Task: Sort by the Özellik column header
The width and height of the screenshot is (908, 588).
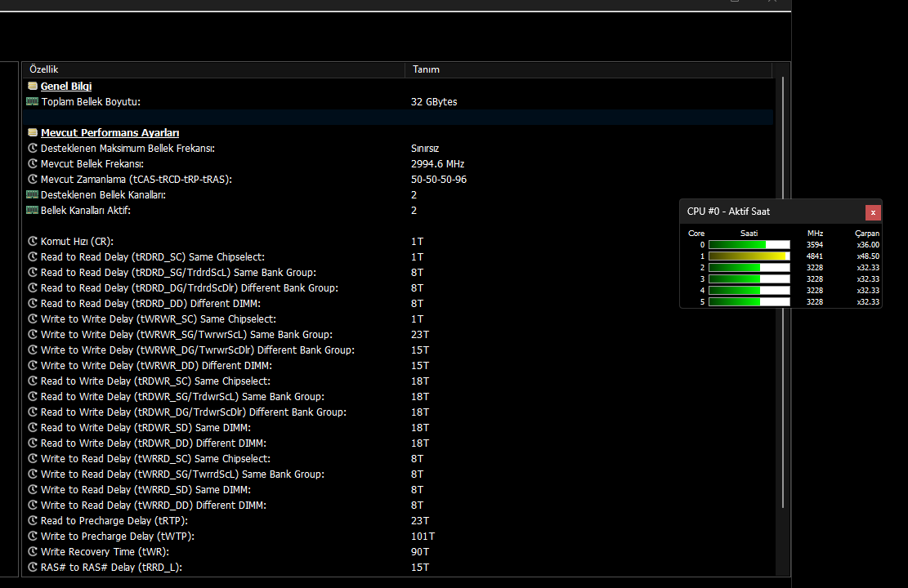Action: click(213, 69)
